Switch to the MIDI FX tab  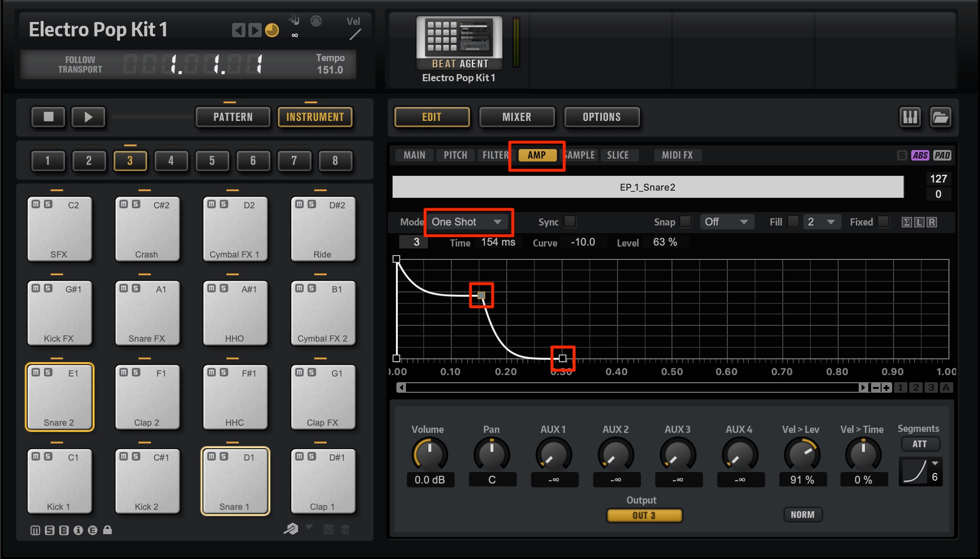(x=677, y=155)
